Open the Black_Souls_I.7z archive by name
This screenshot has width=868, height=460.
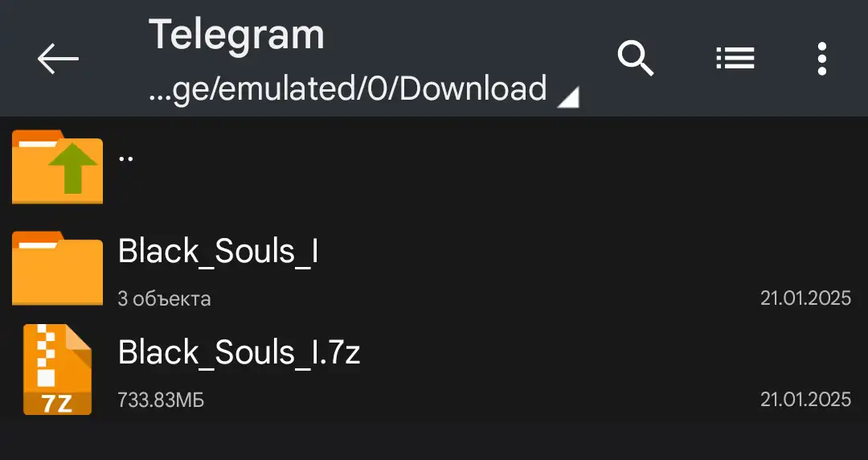tap(239, 352)
